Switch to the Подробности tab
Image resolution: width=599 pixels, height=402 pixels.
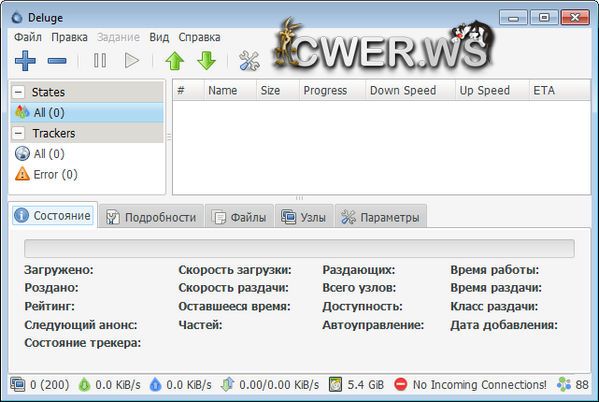click(151, 217)
